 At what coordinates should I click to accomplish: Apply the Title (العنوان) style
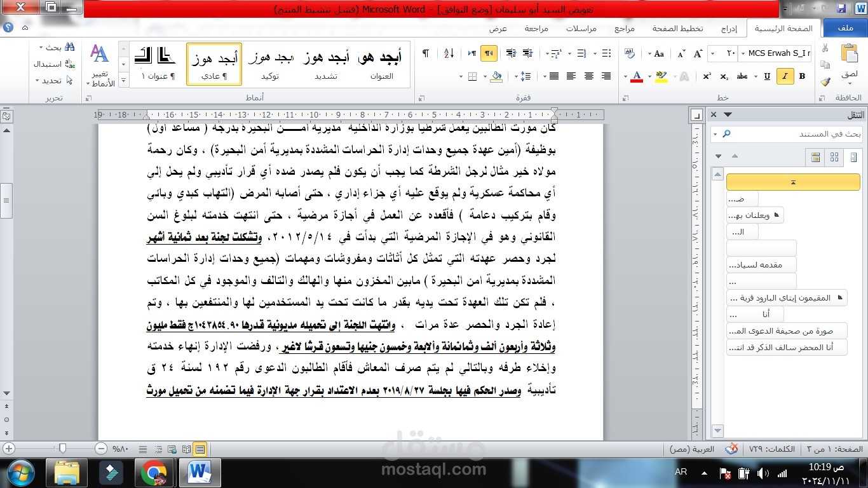tap(381, 64)
